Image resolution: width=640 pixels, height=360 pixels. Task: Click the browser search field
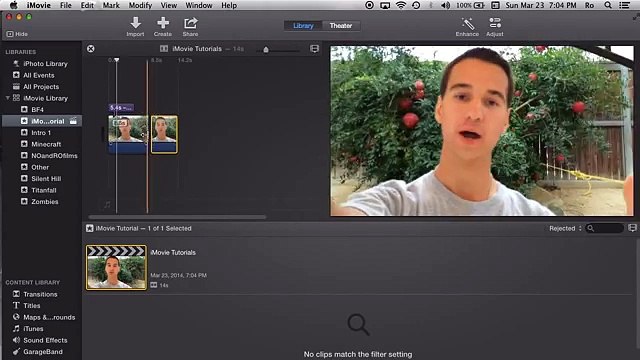pos(605,228)
